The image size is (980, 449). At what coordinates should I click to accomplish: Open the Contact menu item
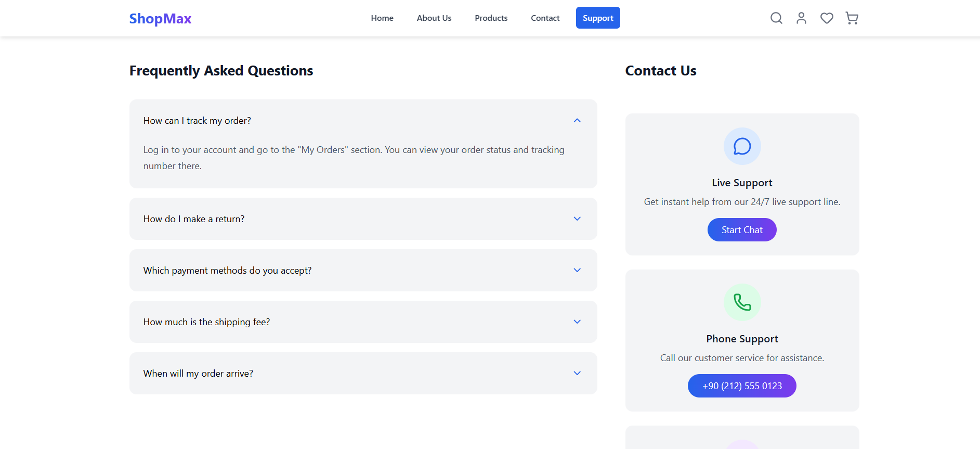click(545, 18)
